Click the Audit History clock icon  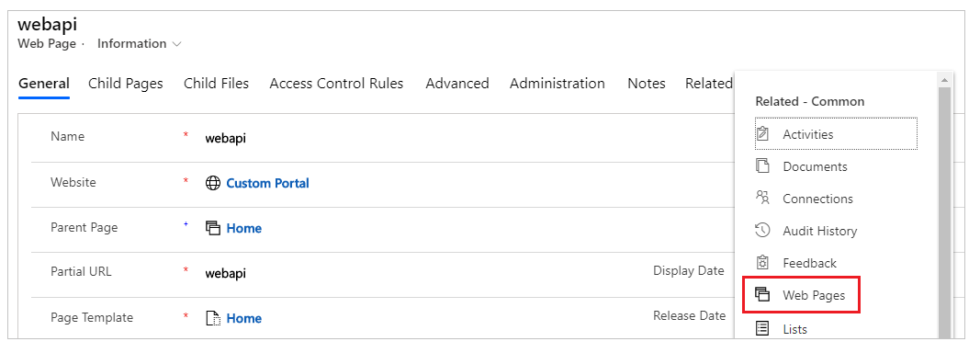762,231
